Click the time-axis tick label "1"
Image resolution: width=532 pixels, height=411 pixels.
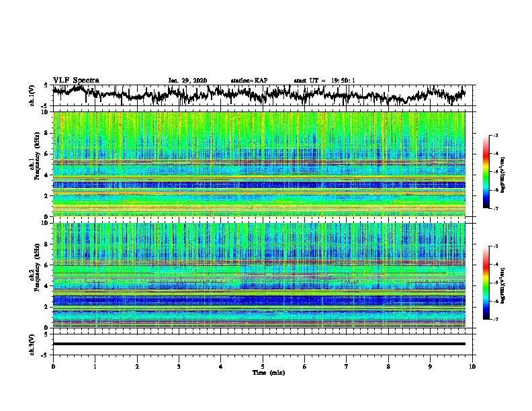coord(95,367)
